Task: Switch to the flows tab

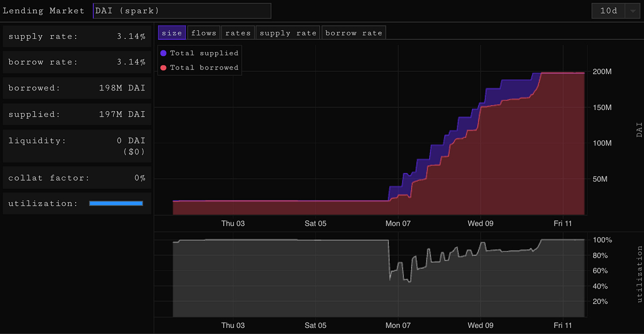Action: pos(204,33)
